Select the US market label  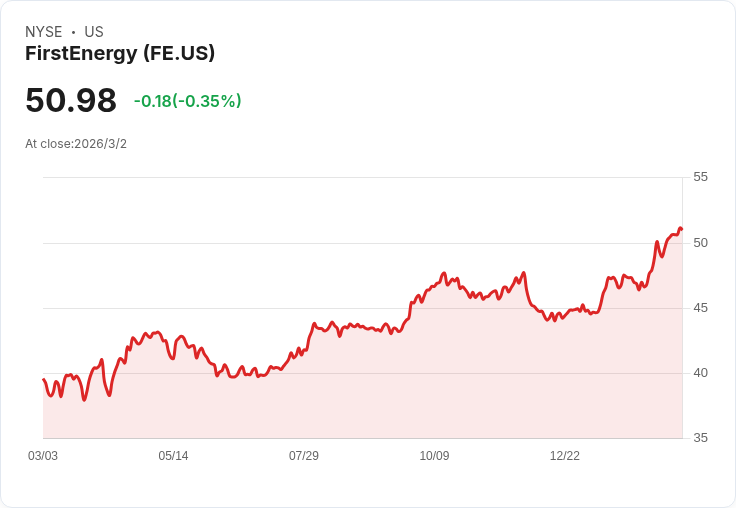94,32
